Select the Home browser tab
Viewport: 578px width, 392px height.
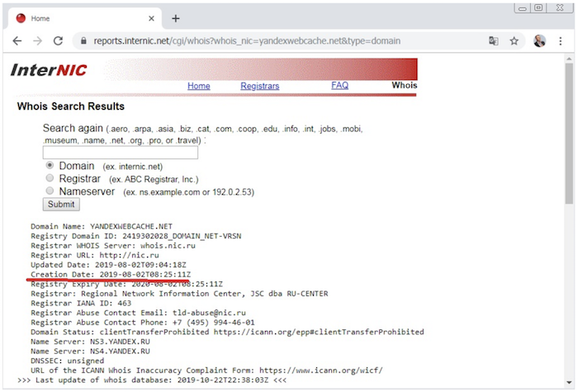[84, 18]
